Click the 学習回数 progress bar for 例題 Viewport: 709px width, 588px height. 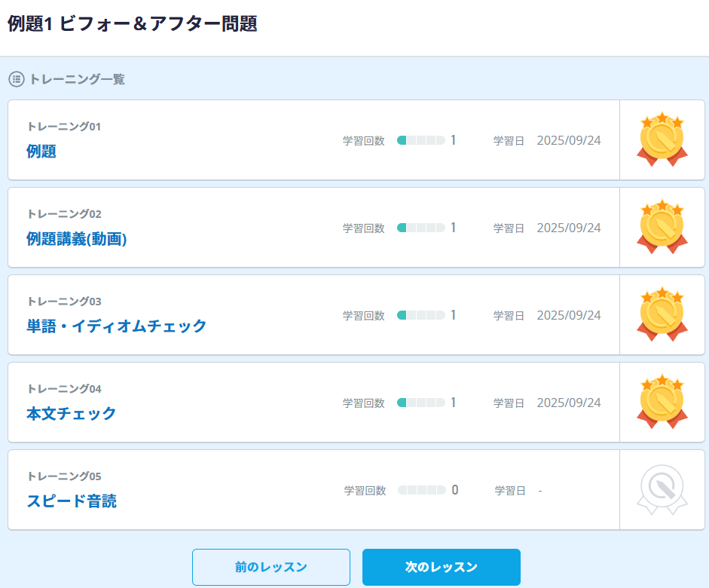420,140
